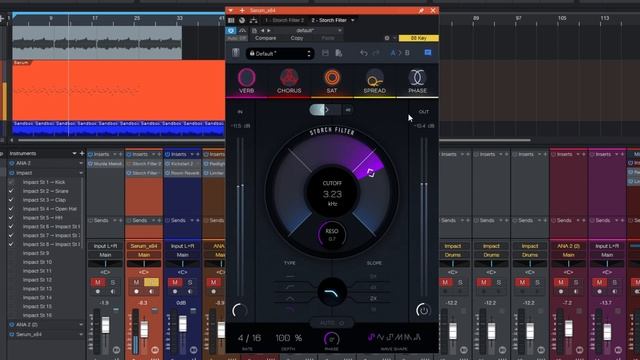This screenshot has width=640, height=360.
Task: Click the CUTOFF 3.23 kHz display
Action: [x=332, y=193]
